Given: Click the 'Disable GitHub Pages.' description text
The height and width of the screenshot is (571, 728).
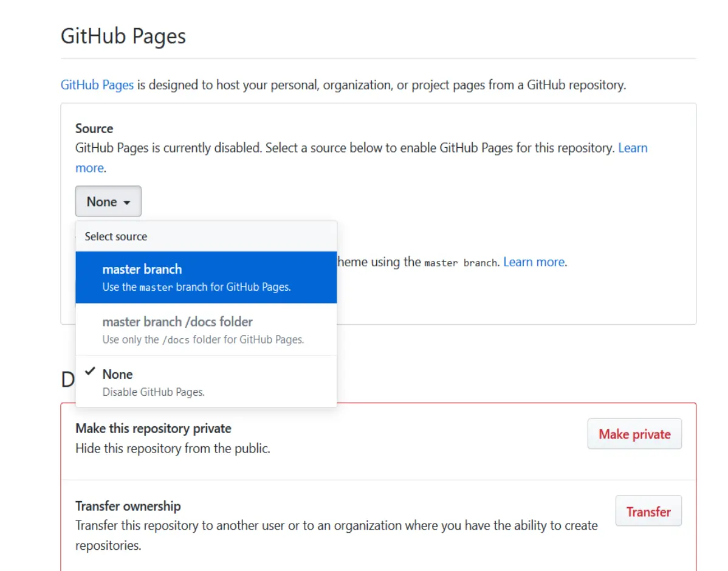Looking at the screenshot, I should point(153,392).
